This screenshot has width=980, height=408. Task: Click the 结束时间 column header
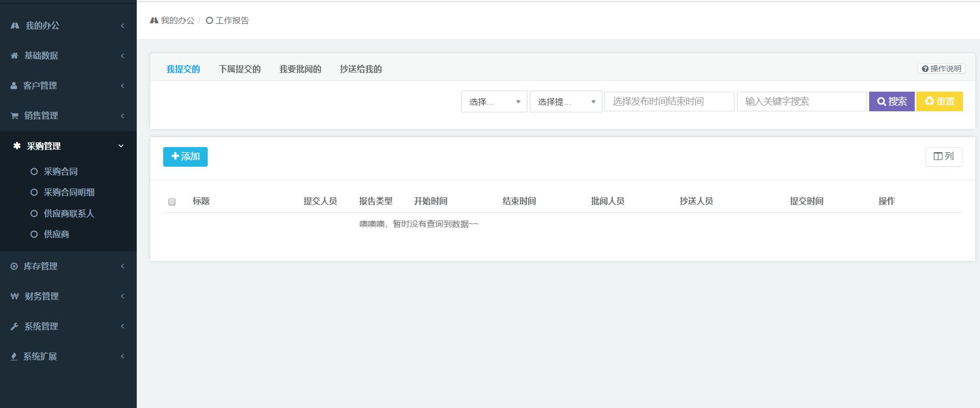click(x=519, y=201)
